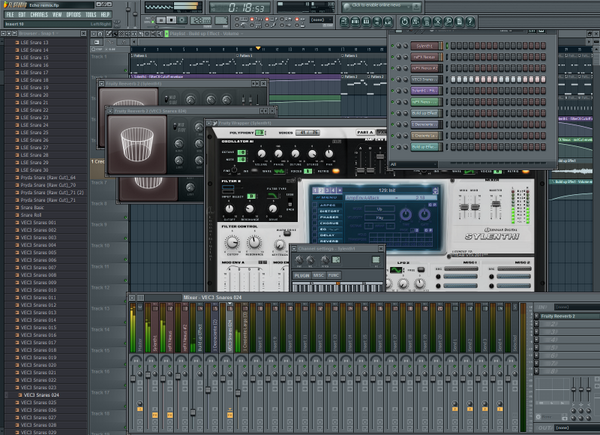The image size is (600, 435).
Task: Toggle the channel select LED on Sylenth1 row
Action: 447,46
